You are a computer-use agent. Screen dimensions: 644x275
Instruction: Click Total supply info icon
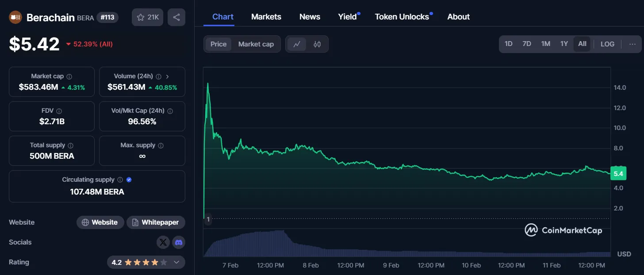(x=71, y=145)
